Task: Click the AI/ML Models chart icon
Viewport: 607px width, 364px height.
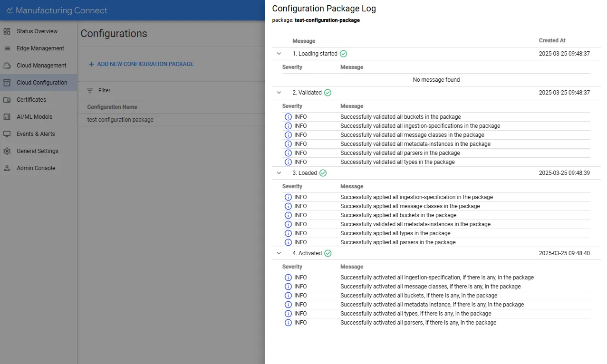Action: pos(7,117)
